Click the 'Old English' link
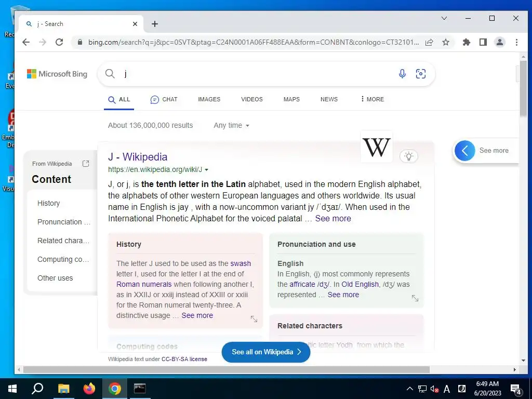This screenshot has height=399, width=532. [360, 284]
